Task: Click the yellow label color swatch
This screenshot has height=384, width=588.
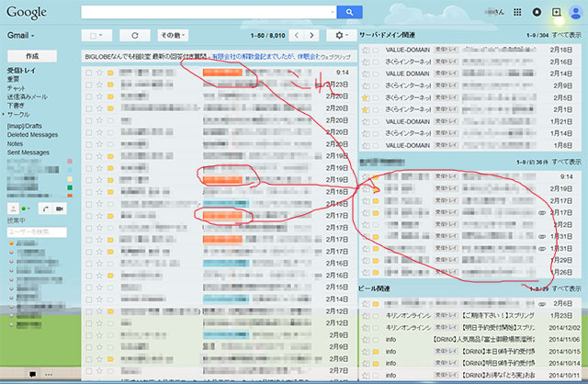Action: tap(70, 179)
